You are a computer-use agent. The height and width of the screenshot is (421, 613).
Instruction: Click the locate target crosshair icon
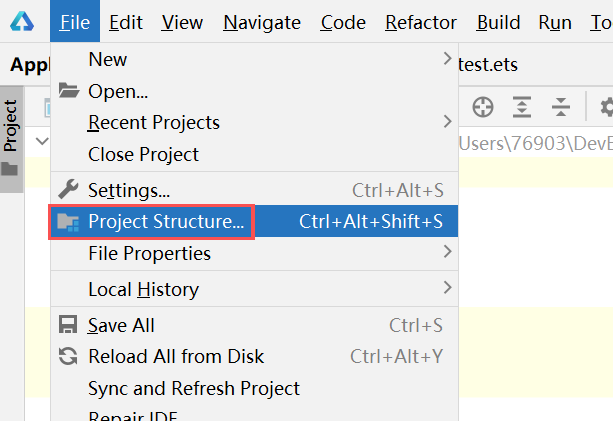[483, 107]
